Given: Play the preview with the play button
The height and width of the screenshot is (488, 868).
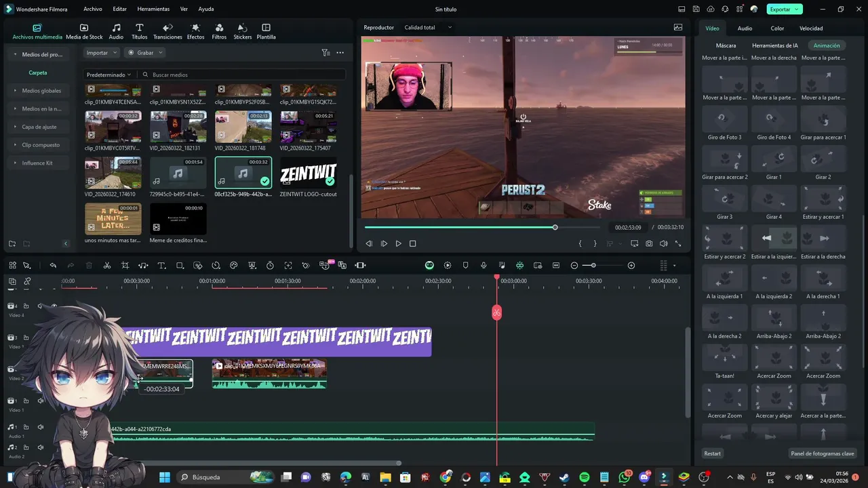Looking at the screenshot, I should (x=398, y=243).
